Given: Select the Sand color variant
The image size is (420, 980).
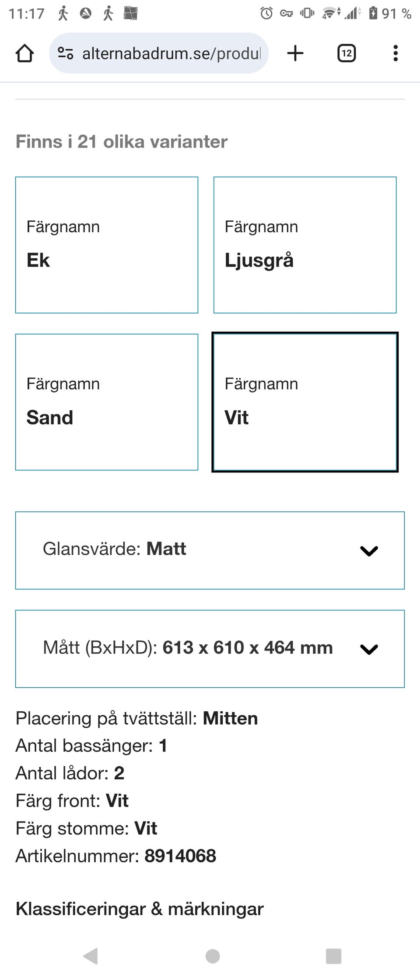Looking at the screenshot, I should point(107,402).
